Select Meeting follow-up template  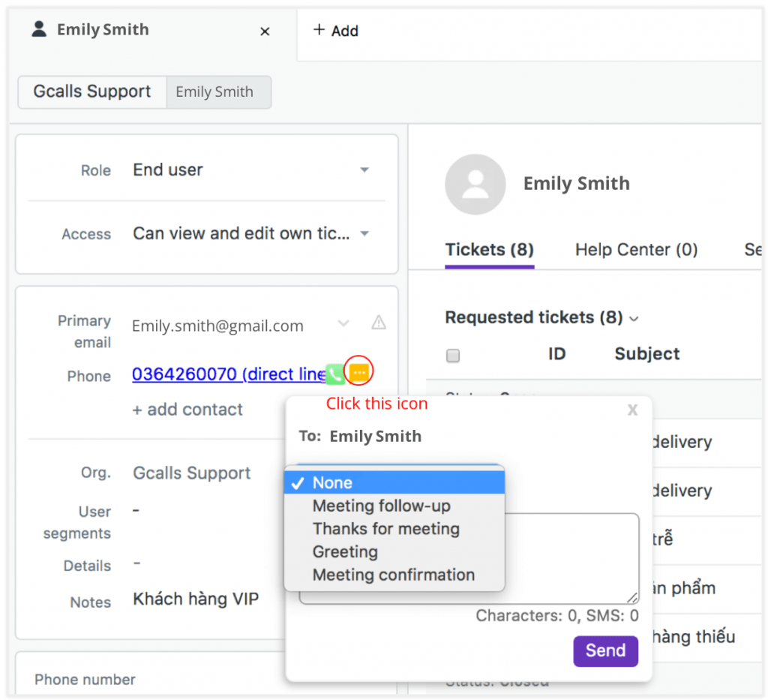coord(394,506)
